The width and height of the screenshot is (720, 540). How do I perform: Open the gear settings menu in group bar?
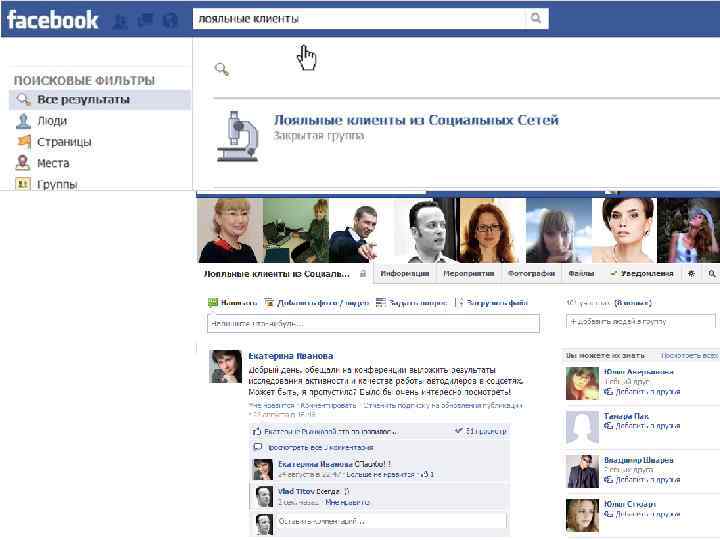(x=691, y=274)
